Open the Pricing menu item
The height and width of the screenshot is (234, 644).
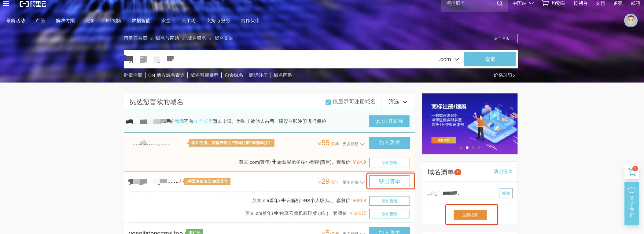tap(90, 20)
